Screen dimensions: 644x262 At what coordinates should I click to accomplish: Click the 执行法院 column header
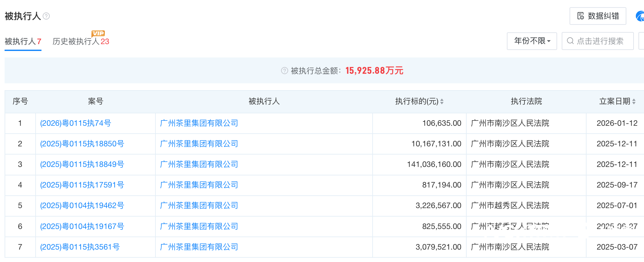526,101
